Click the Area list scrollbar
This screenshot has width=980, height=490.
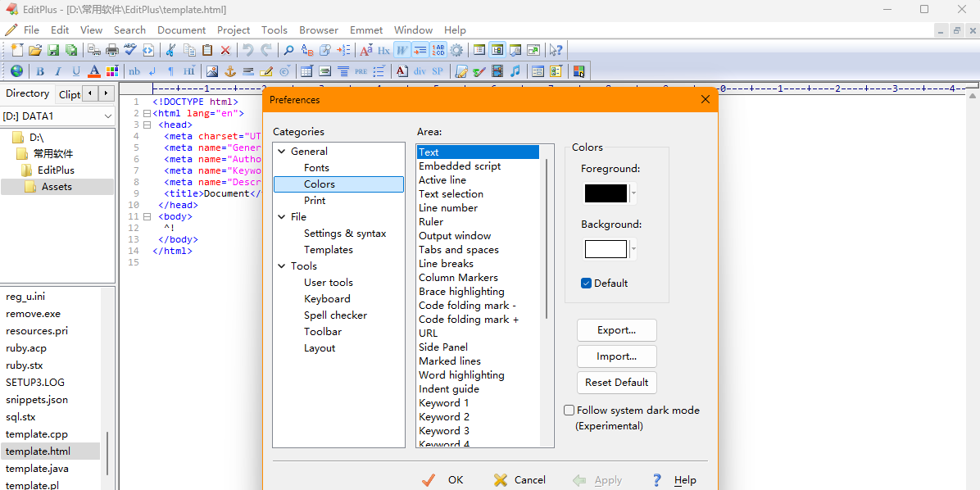point(547,238)
